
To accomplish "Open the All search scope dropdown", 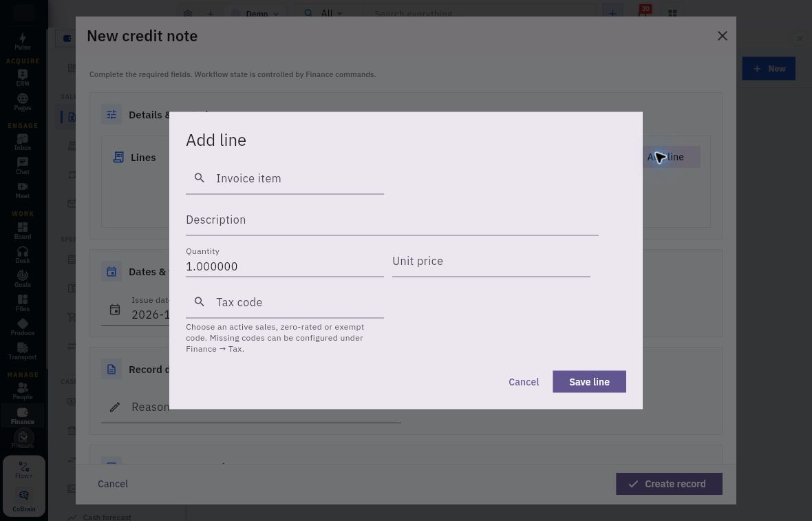I will coord(323,14).
